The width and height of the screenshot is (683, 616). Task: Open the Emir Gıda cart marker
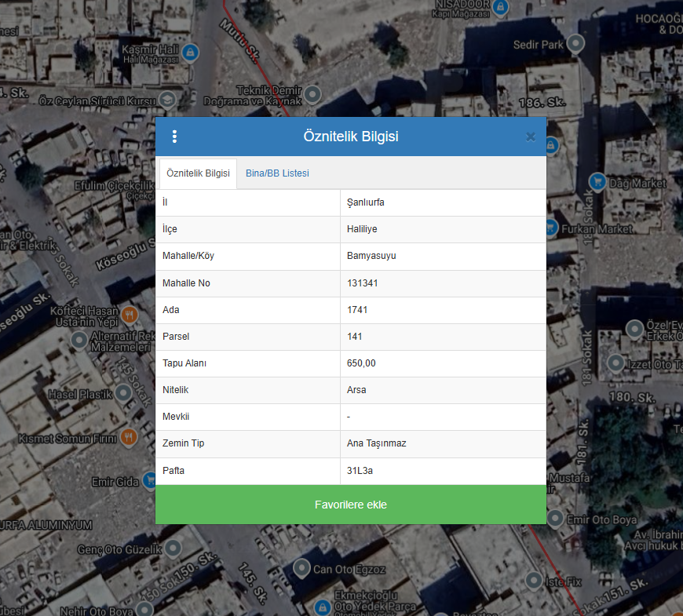click(150, 480)
